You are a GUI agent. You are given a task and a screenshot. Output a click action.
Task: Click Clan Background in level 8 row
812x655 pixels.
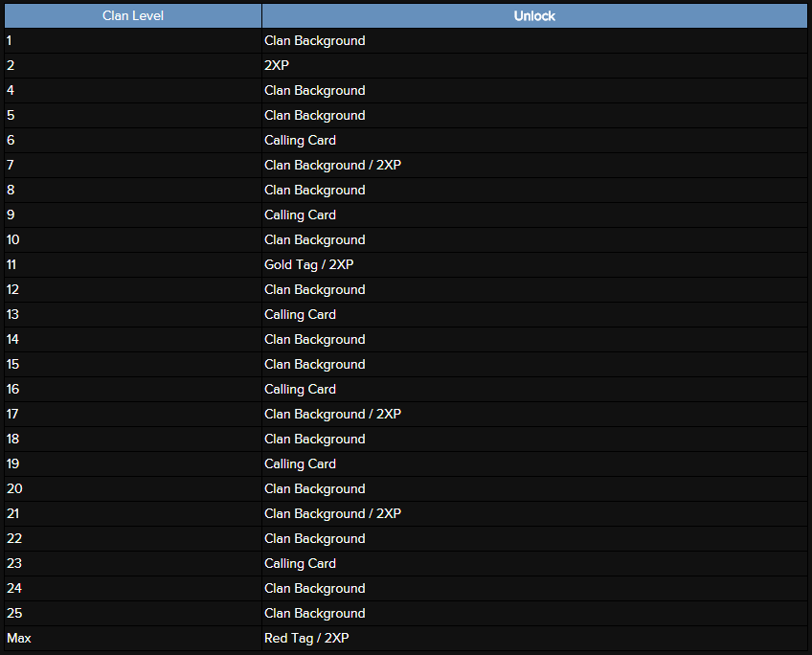534,190
